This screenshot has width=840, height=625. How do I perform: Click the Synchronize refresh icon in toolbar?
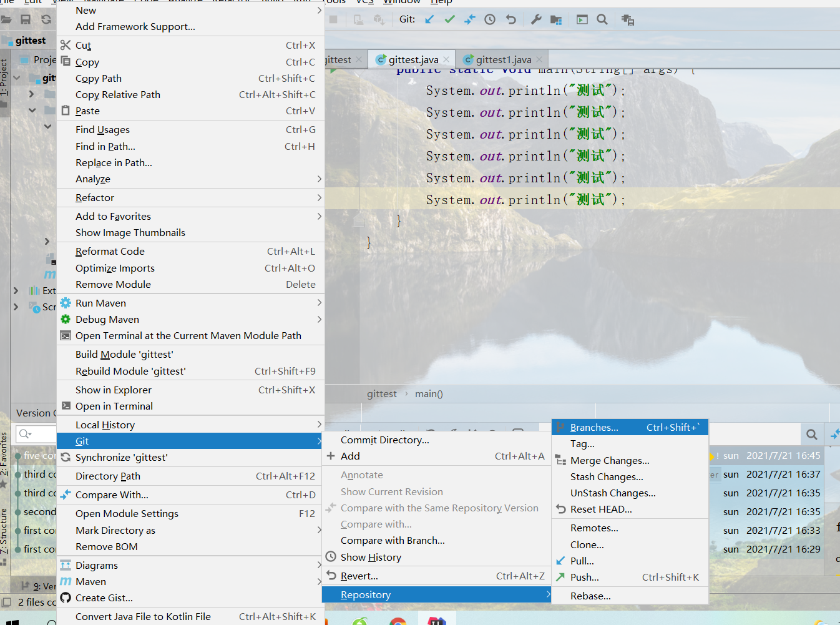(x=46, y=19)
